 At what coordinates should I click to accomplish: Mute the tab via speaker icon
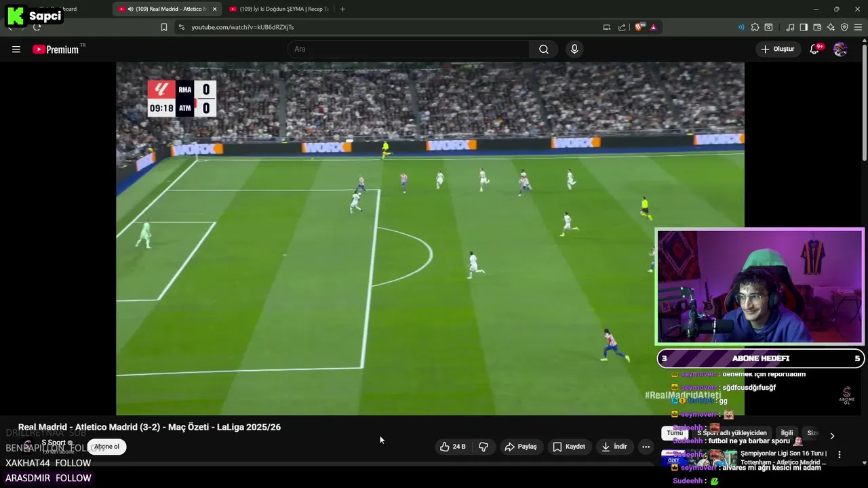pos(130,9)
